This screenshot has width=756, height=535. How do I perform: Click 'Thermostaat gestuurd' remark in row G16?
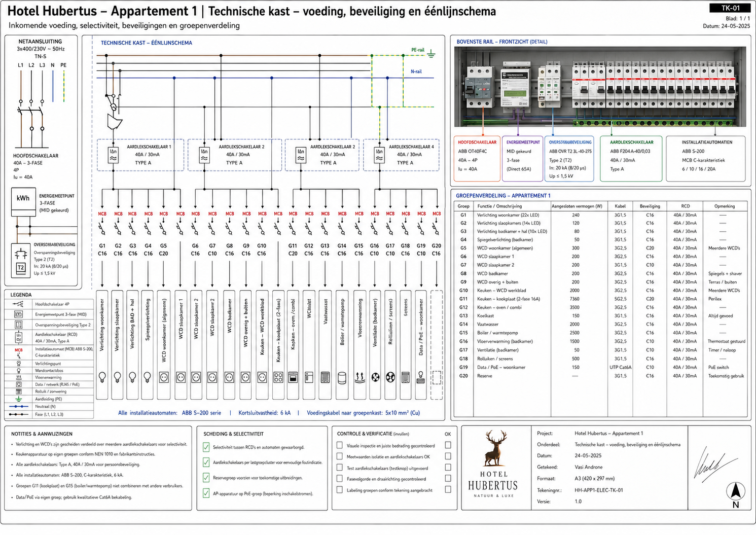(x=727, y=341)
